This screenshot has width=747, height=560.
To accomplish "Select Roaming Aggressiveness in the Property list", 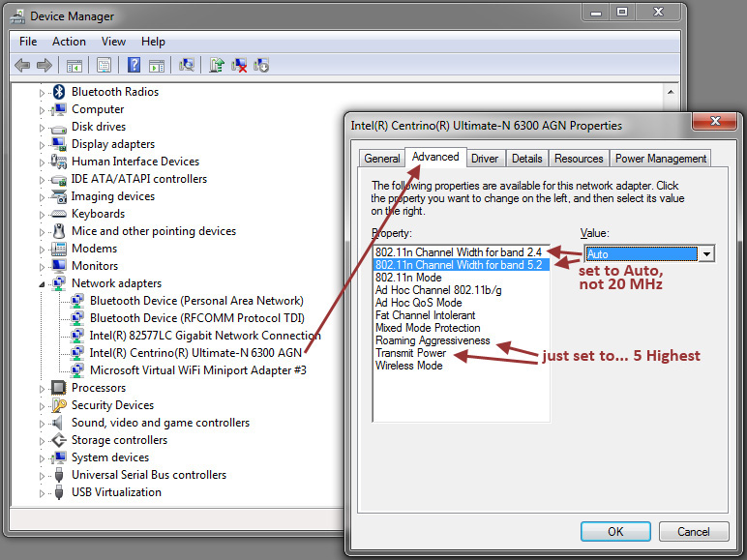I will coord(433,340).
